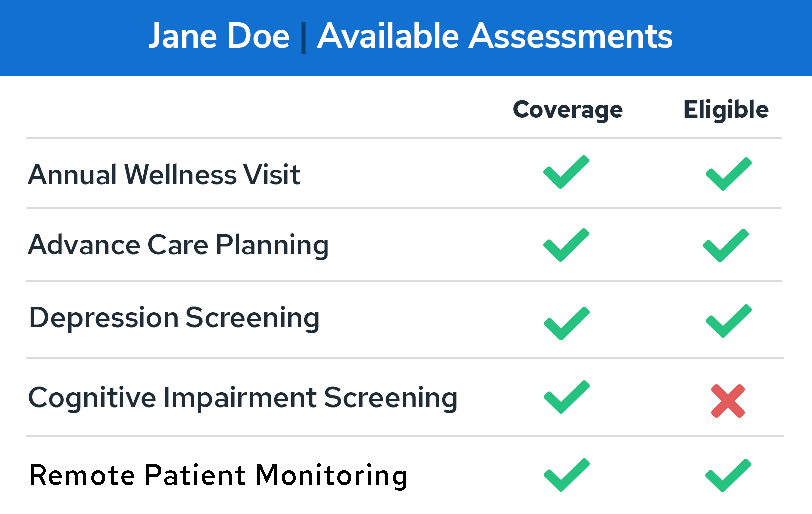Image resolution: width=812 pixels, height=514 pixels.
Task: Click Advance Care Planning eligible checkmark
Action: click(726, 246)
